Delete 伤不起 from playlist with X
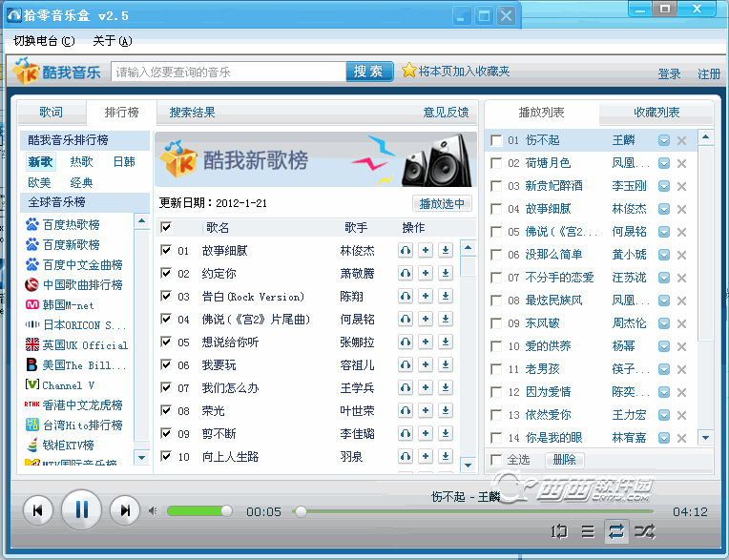Image resolution: width=729 pixels, height=560 pixels. point(681,141)
